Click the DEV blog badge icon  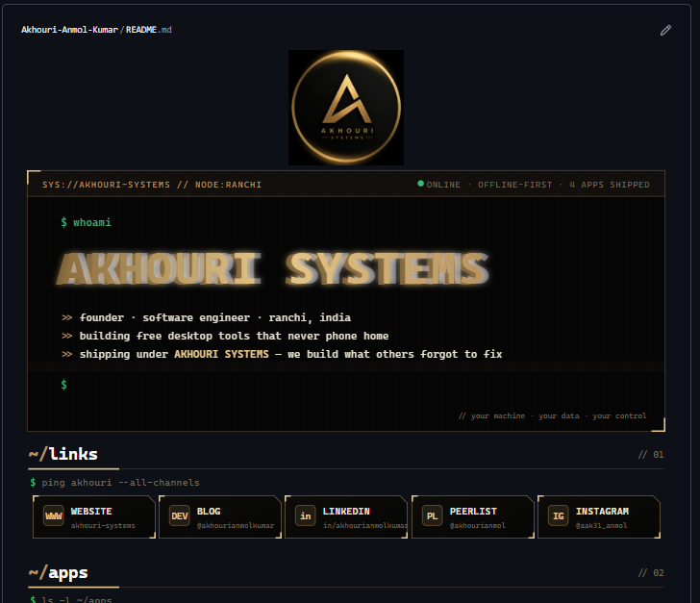(180, 515)
